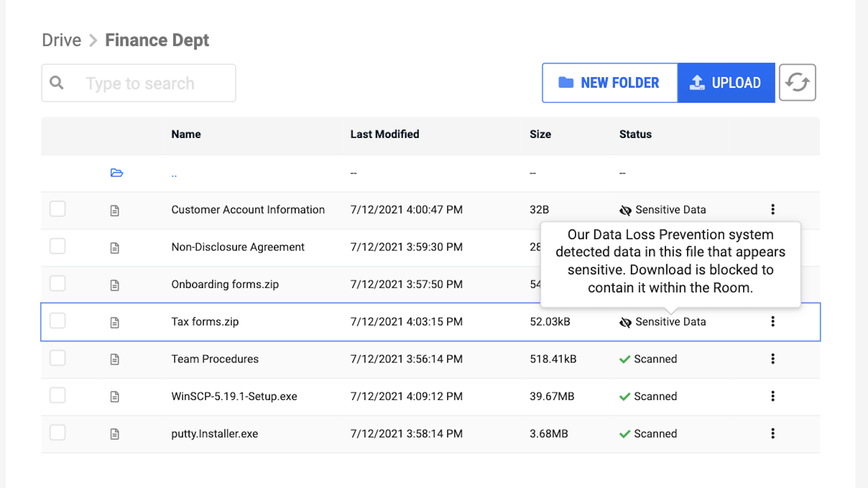Click the 3.68MB size cell
This screenshot has width=868, height=488.
coord(549,434)
